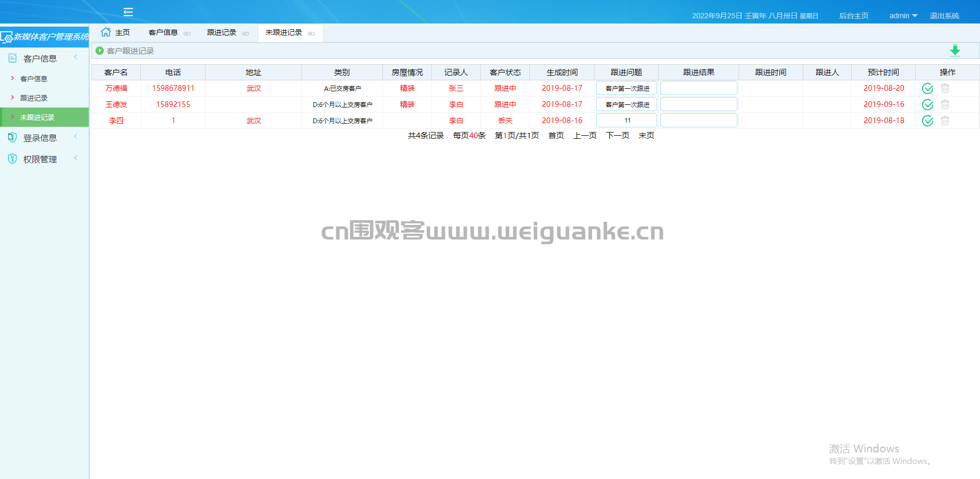Click the 后台主页 link

tap(854, 16)
